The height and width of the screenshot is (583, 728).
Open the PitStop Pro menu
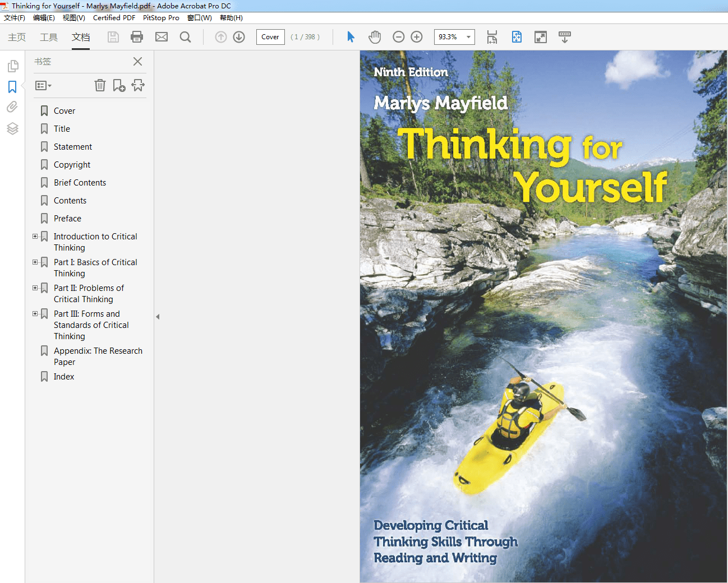tap(161, 18)
